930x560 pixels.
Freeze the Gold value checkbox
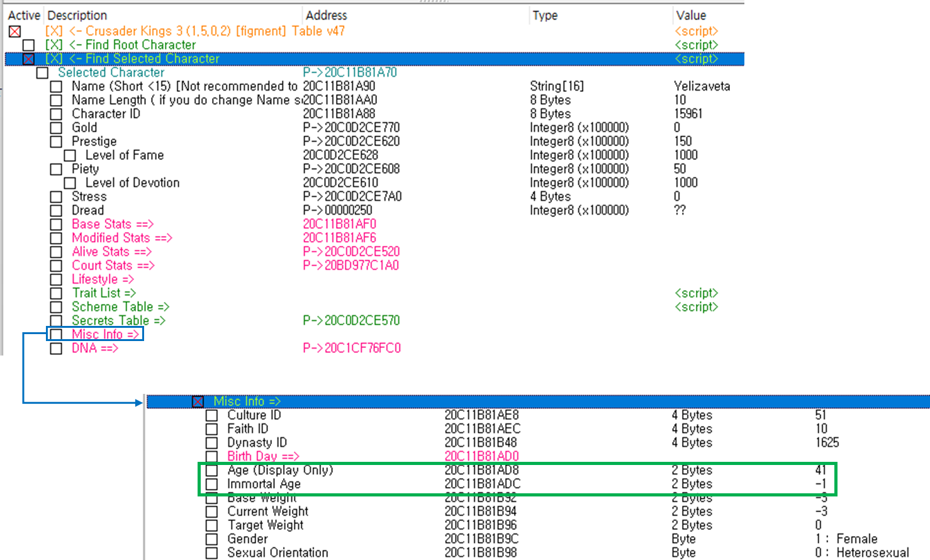pos(56,128)
